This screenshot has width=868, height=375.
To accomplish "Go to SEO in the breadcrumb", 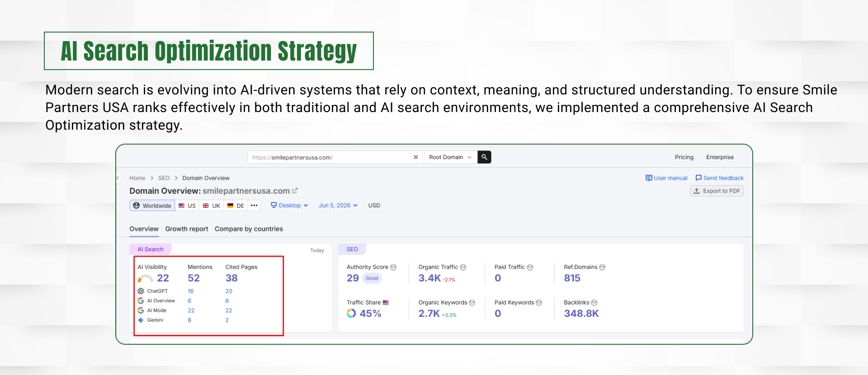I will click(164, 178).
